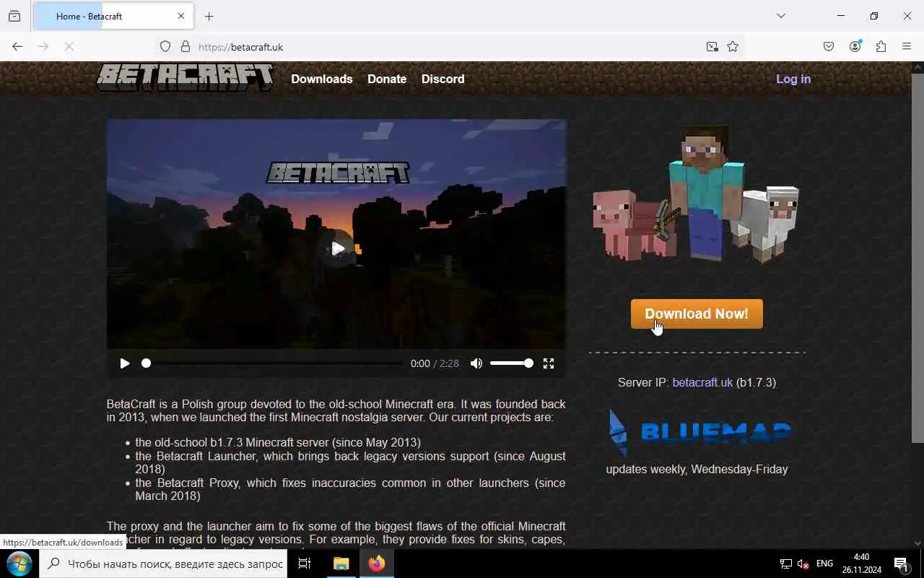The height and width of the screenshot is (578, 924).
Task: Open the Pocket save icon
Action: pyautogui.click(x=829, y=46)
